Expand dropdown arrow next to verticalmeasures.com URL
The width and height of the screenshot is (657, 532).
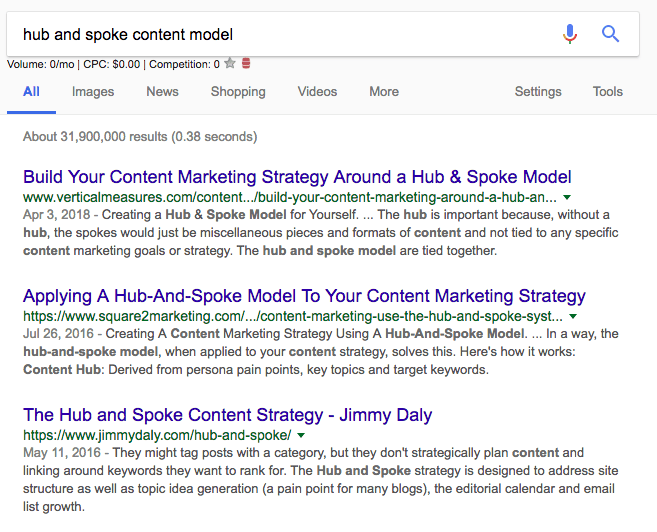coord(567,198)
